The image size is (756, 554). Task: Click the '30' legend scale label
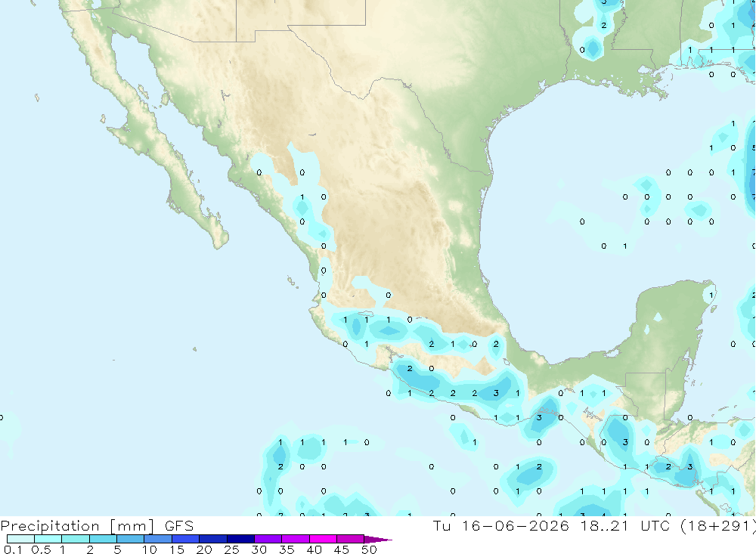(259, 549)
